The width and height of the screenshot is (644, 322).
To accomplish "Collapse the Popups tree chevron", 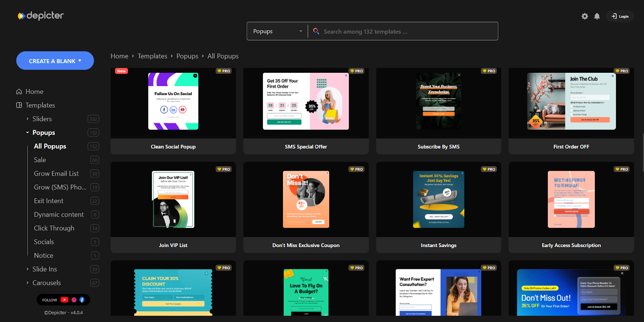I will point(27,132).
